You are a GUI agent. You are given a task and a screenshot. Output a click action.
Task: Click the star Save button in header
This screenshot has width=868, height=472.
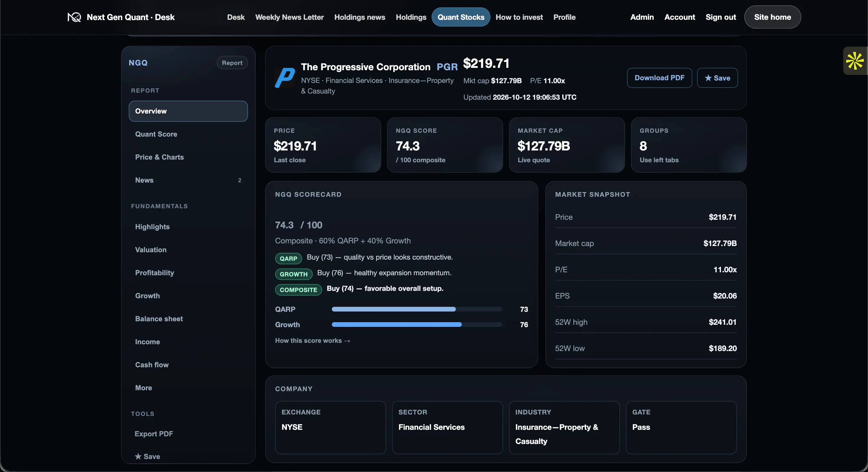(x=717, y=78)
